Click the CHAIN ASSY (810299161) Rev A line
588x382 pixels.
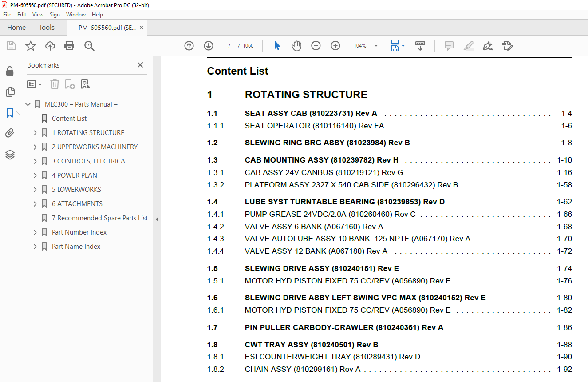(x=302, y=369)
